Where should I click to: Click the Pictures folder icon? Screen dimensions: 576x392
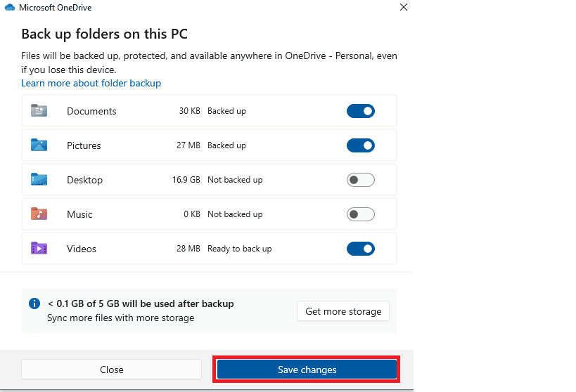[39, 145]
